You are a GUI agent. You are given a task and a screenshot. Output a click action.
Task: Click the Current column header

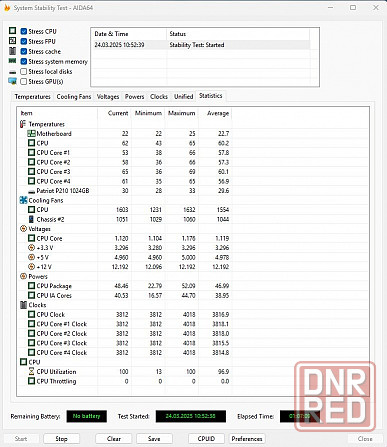tap(114, 113)
